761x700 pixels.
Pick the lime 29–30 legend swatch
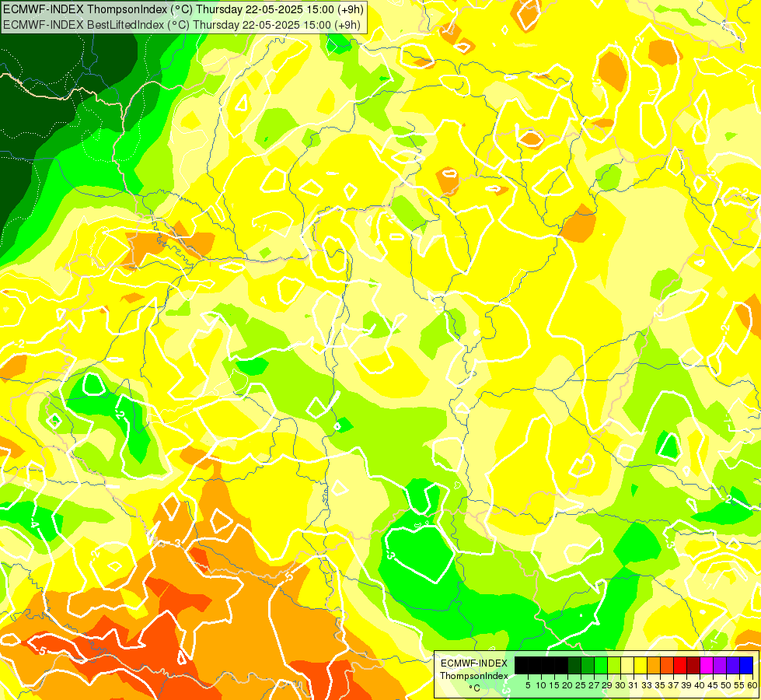coord(614,665)
